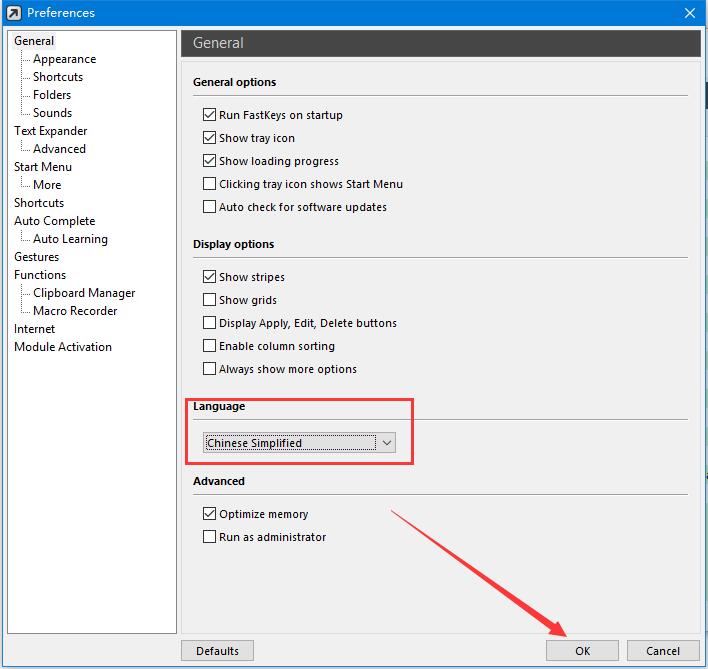Disable Run FastKeys on startup
This screenshot has width=708, height=669.
(210, 115)
